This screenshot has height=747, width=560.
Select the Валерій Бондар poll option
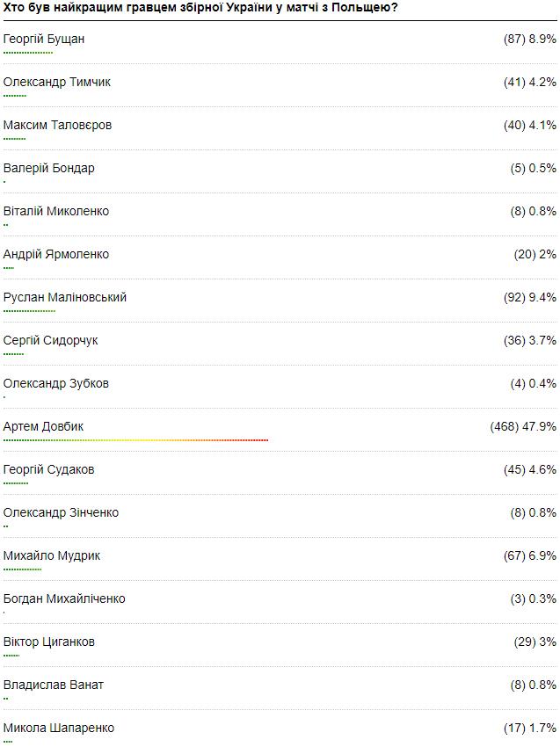pos(49,169)
